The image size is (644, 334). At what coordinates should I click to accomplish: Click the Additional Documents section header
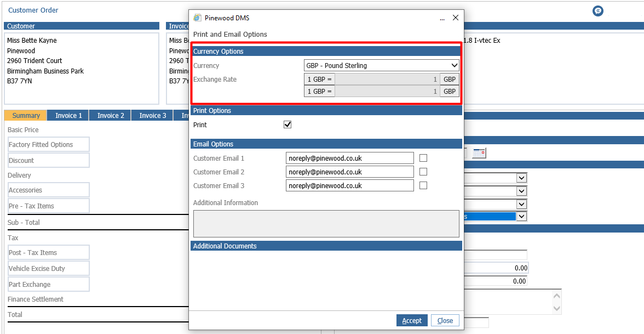click(x=326, y=246)
